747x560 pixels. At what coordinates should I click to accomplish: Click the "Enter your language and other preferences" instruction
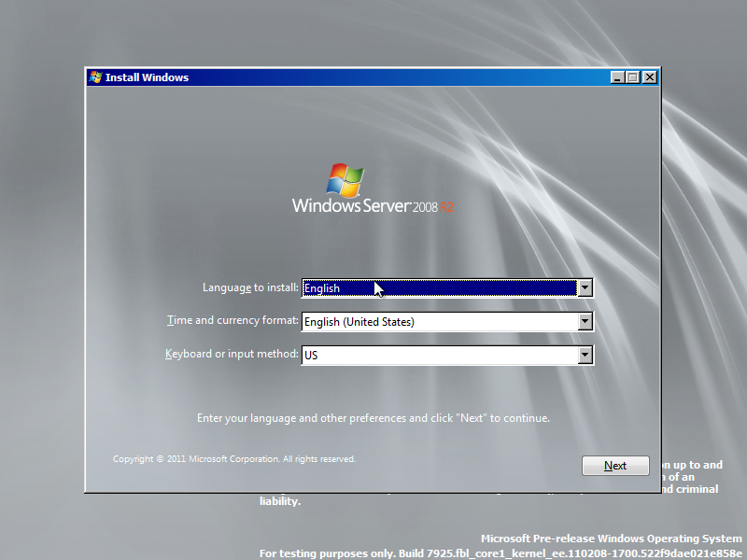click(x=373, y=418)
